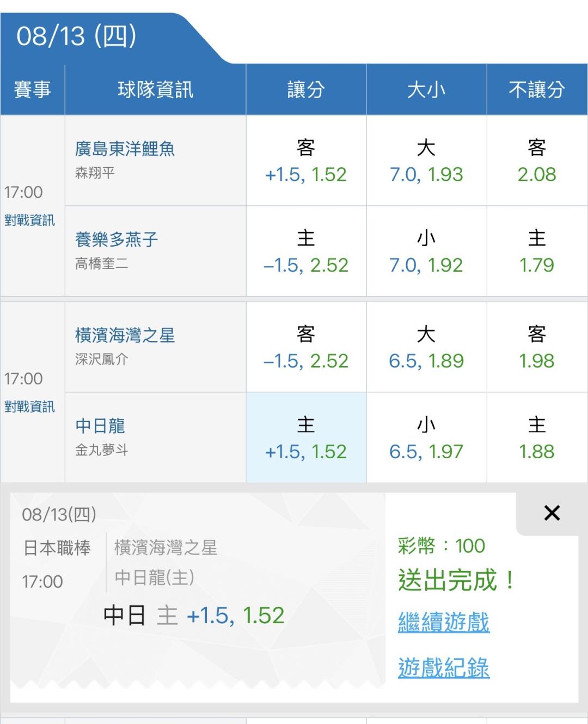Choose 主 1.79 moneyline for 養樂多
The width and height of the screenshot is (588, 724).
point(537,251)
